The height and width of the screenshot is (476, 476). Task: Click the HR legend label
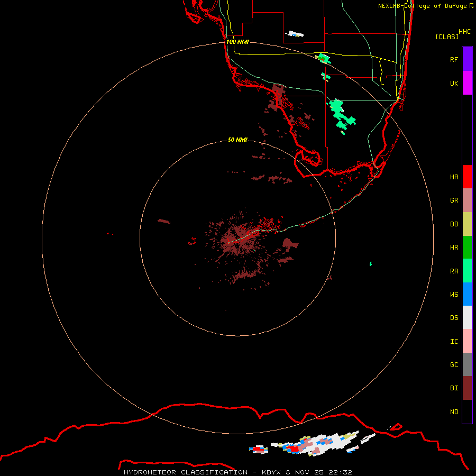[454, 248]
